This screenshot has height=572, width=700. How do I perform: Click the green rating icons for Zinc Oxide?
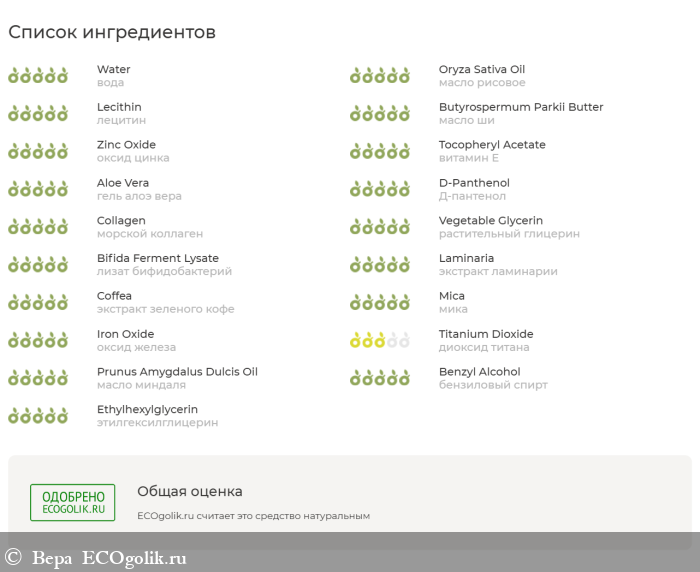[x=38, y=151]
